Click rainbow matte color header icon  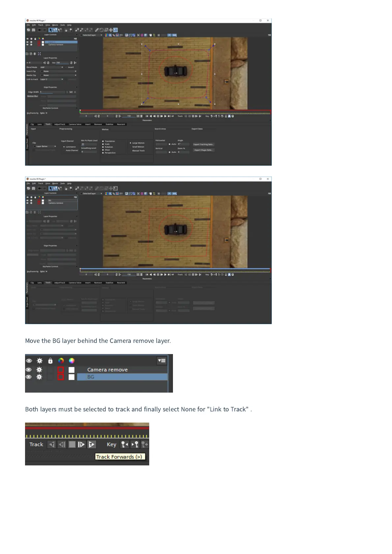[x=71, y=361]
